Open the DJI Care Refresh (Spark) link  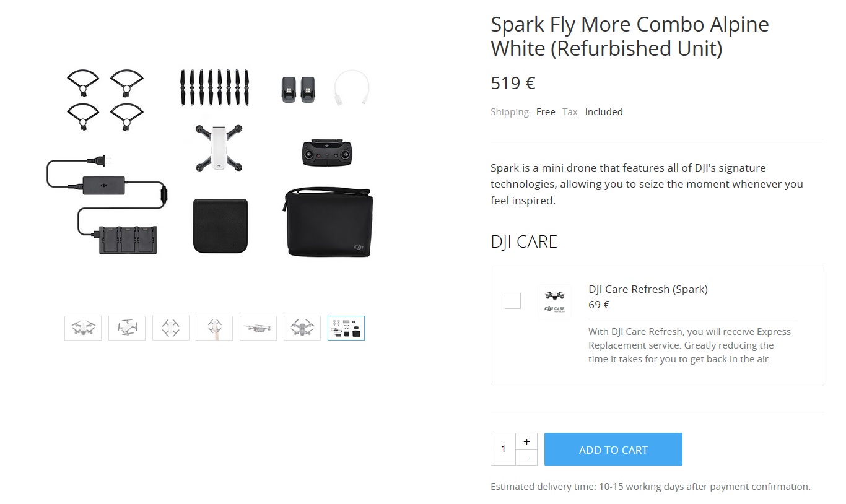click(648, 289)
